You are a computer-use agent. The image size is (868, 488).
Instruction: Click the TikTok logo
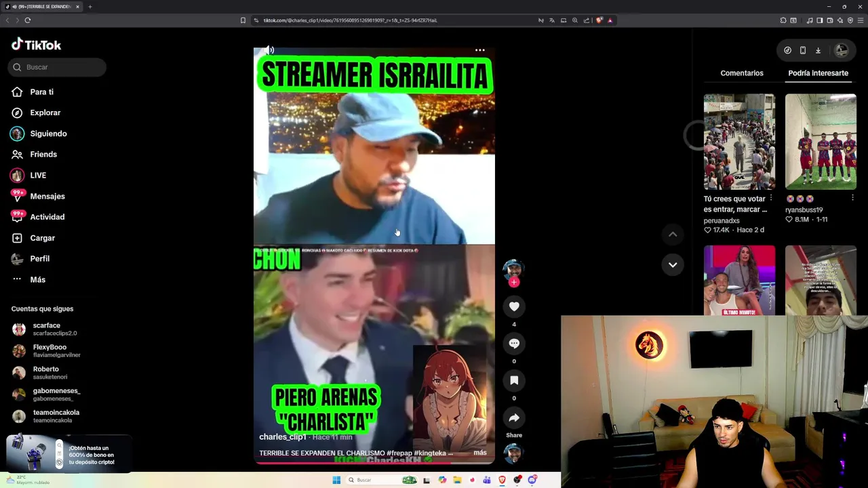[x=36, y=45]
